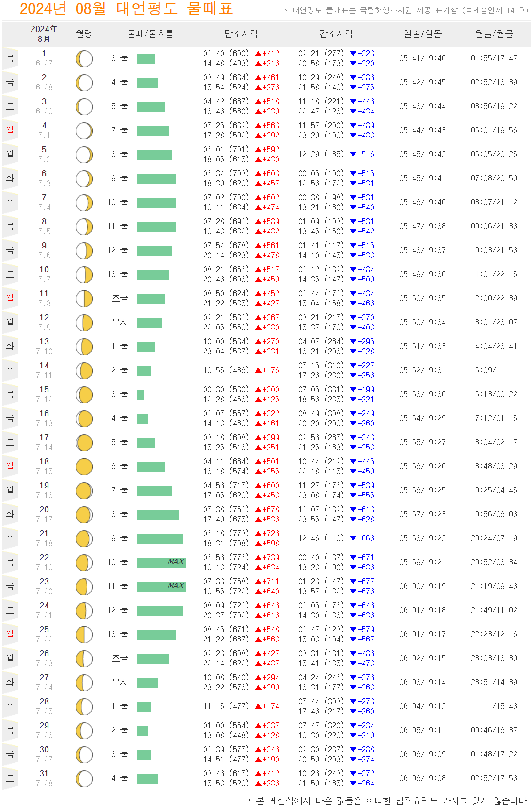Screen dimensions: 532x808
Task: Click the MAX tidal flow bar on August 22
Action: (161, 563)
